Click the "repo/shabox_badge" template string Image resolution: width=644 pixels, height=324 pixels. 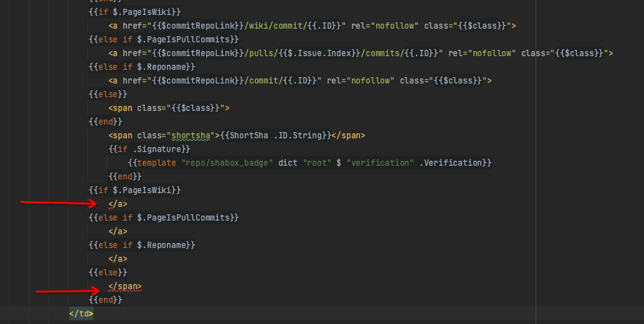227,163
